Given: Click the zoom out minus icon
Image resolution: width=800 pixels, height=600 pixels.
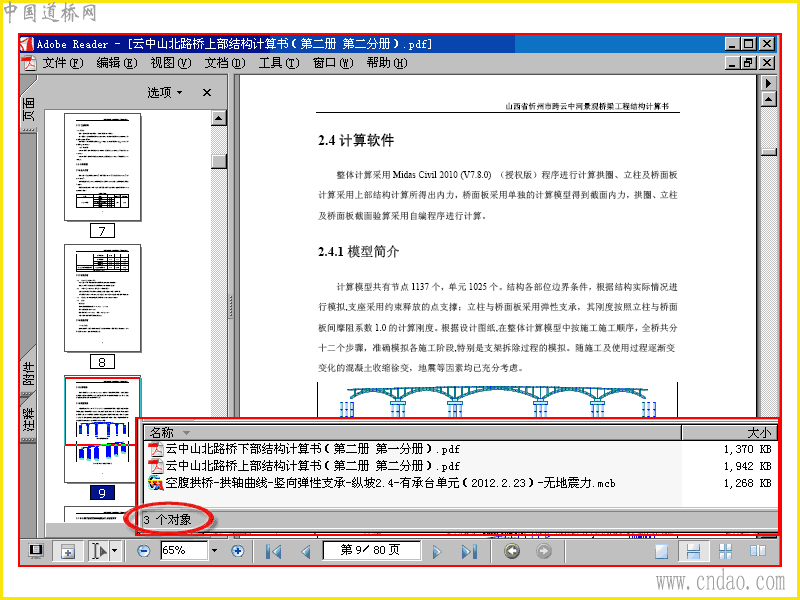Looking at the screenshot, I should tap(144, 551).
